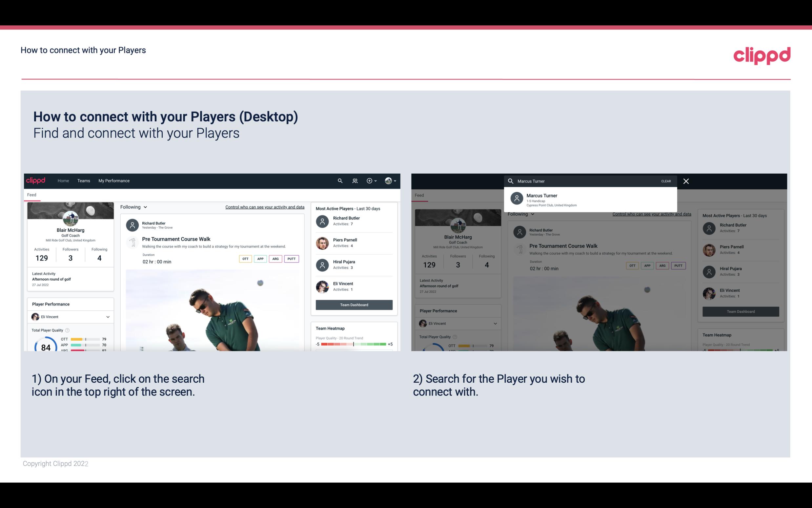The height and width of the screenshot is (508, 812).
Task: Click the user/connections icon in navbar
Action: pyautogui.click(x=355, y=181)
